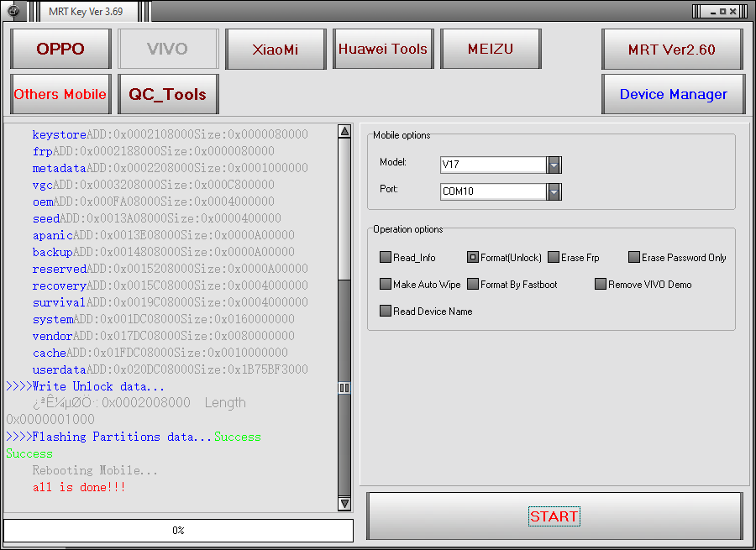Click '>>>>Write Unlock data...' log line
This screenshot has width=756, height=550.
[86, 386]
